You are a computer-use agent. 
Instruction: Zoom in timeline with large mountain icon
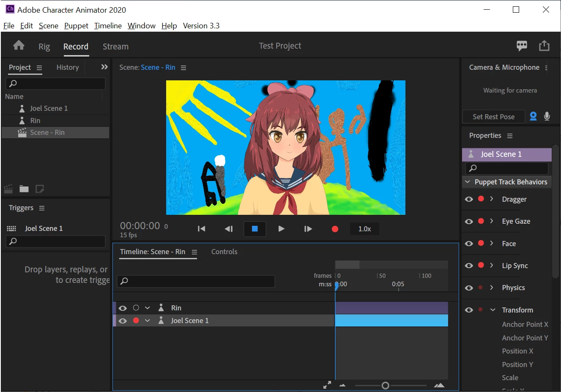439,385
